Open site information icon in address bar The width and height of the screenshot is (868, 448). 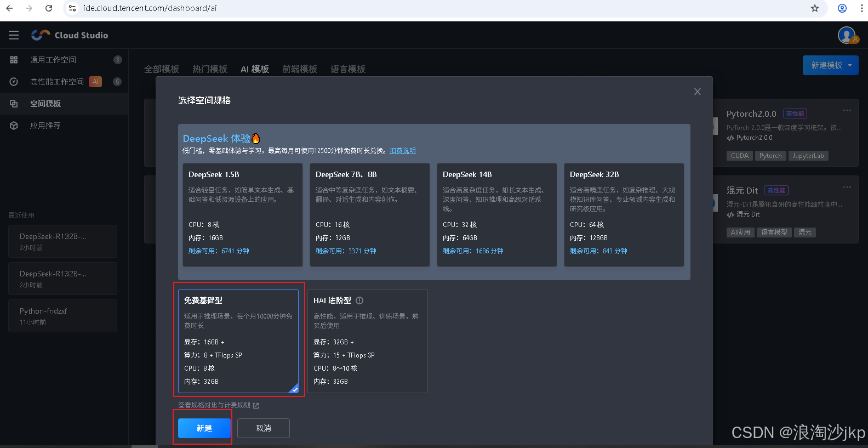point(72,8)
